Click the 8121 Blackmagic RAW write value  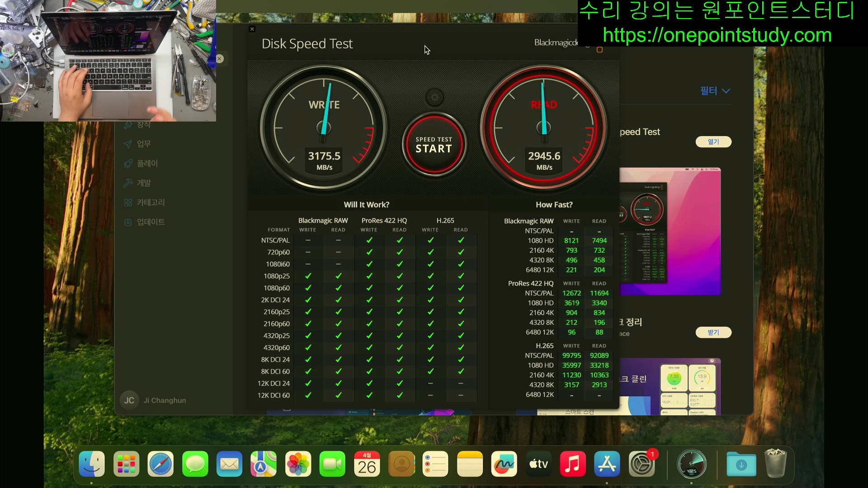(x=571, y=241)
